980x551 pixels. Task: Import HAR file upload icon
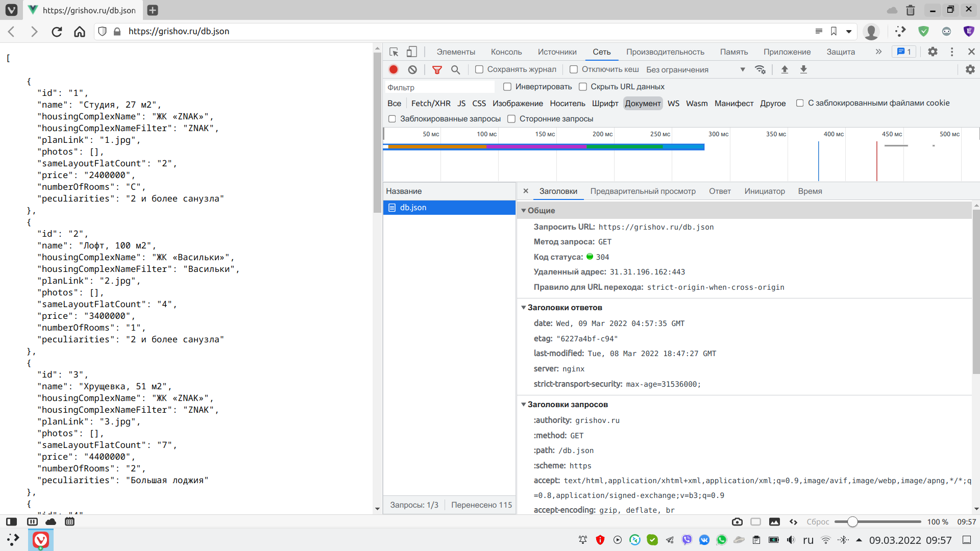point(785,69)
